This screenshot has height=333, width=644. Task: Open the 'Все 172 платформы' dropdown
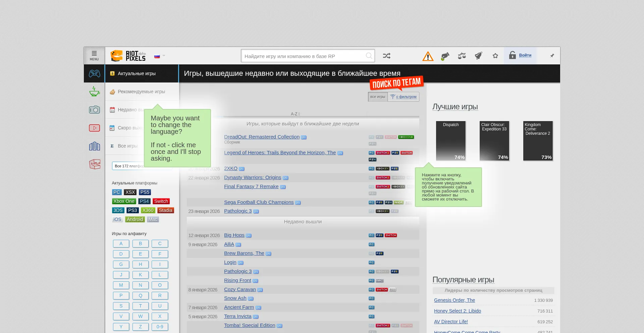click(129, 166)
